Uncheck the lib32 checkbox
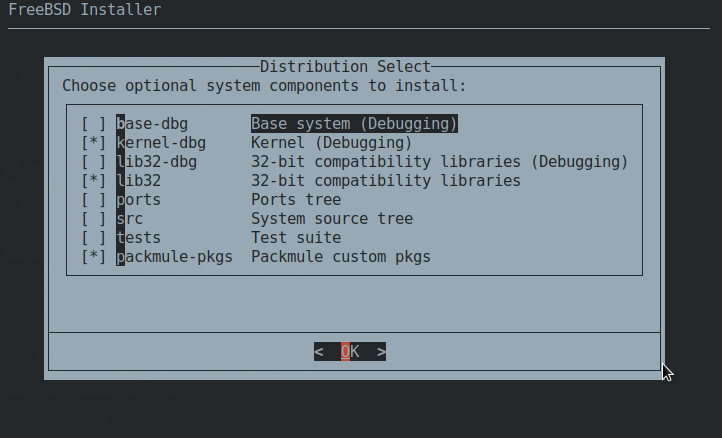 click(94, 181)
